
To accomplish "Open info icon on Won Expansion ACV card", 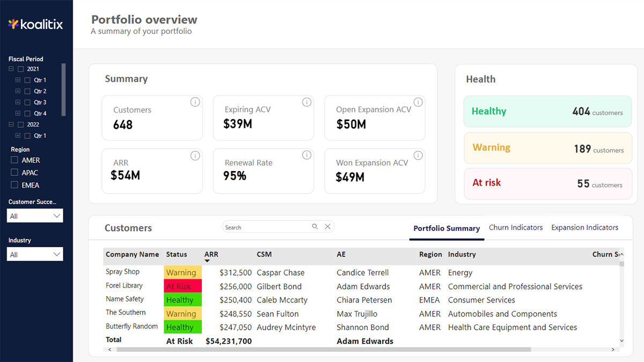I will [x=418, y=156].
